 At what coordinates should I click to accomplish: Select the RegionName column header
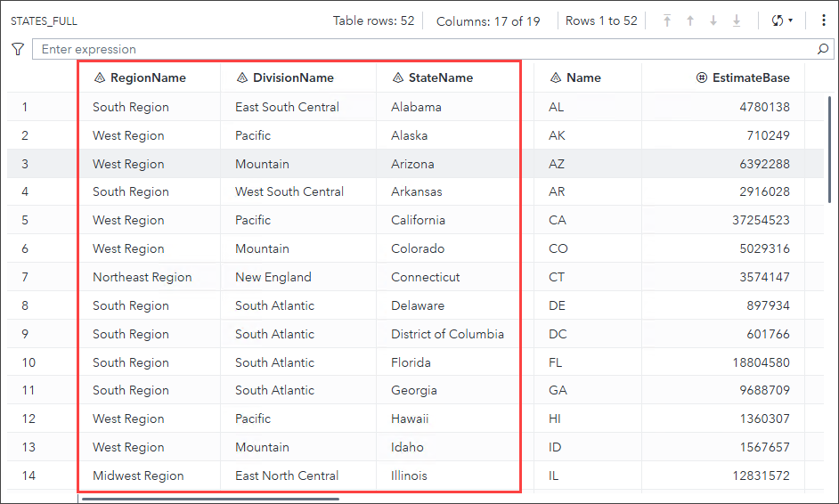[148, 77]
